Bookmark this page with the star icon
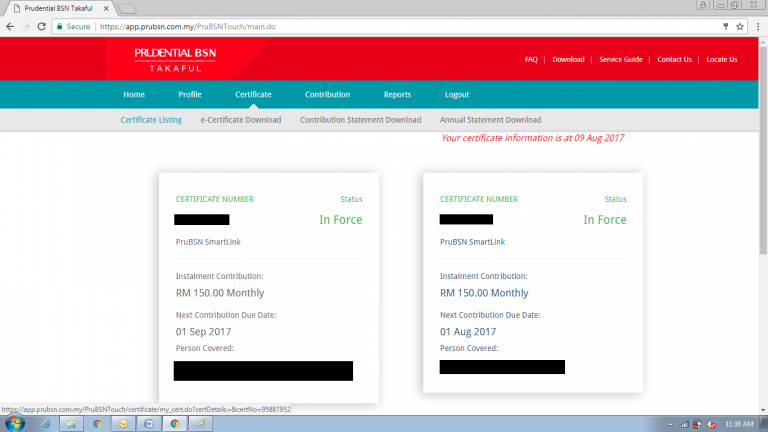Image resolution: width=768 pixels, height=432 pixels. click(x=738, y=26)
